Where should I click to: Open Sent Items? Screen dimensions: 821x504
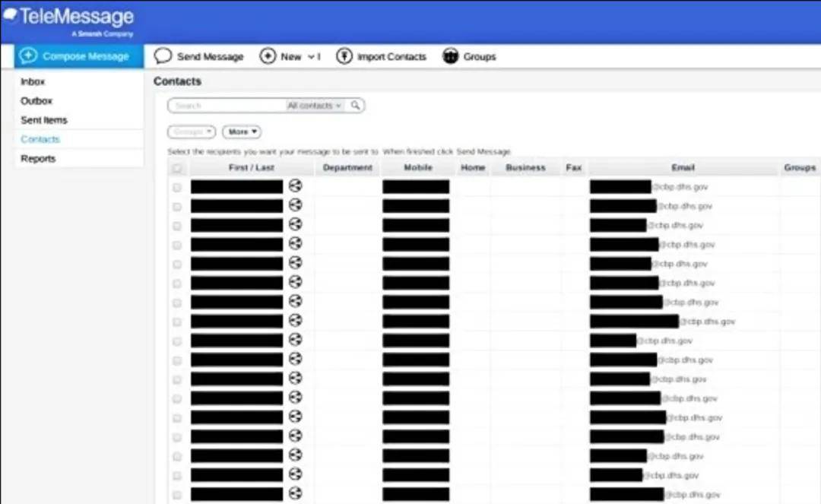[44, 120]
